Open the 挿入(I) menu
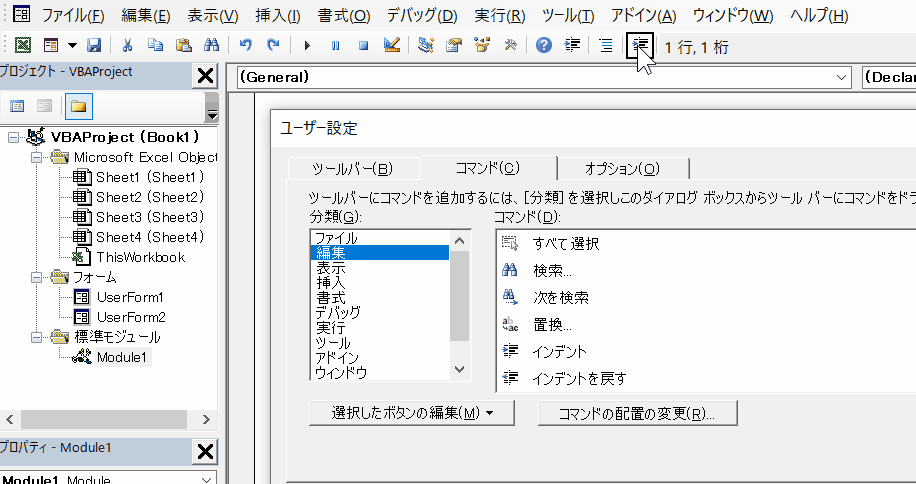The width and height of the screenshot is (916, 484). [x=278, y=16]
